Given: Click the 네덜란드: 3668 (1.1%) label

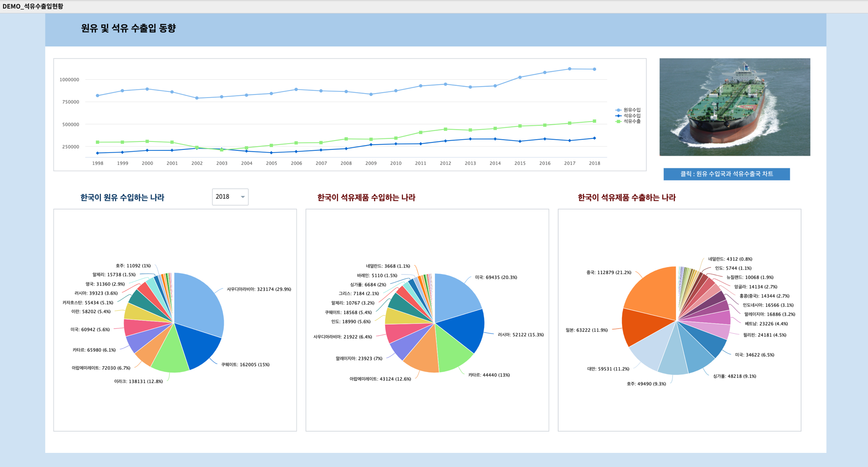Looking at the screenshot, I should click(388, 267).
